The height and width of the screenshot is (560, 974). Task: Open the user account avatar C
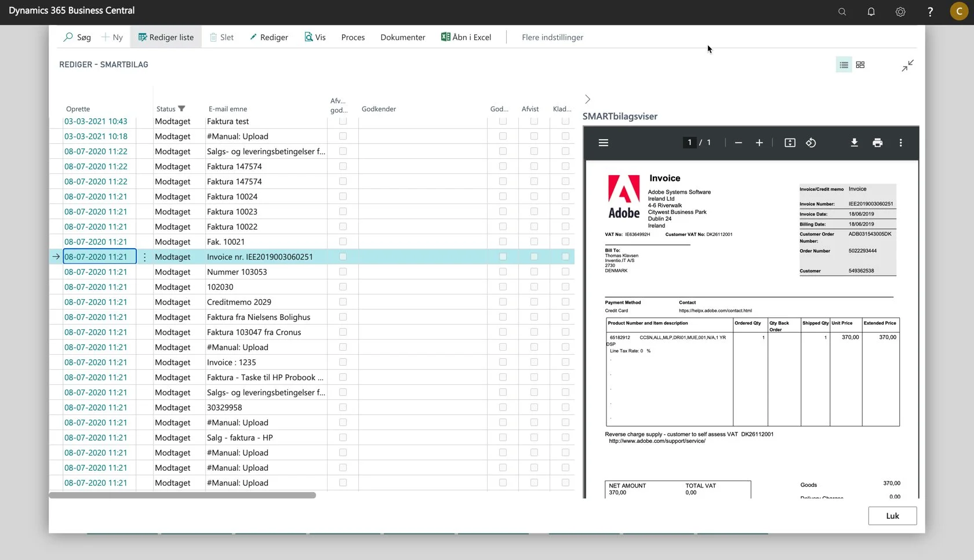point(959,11)
